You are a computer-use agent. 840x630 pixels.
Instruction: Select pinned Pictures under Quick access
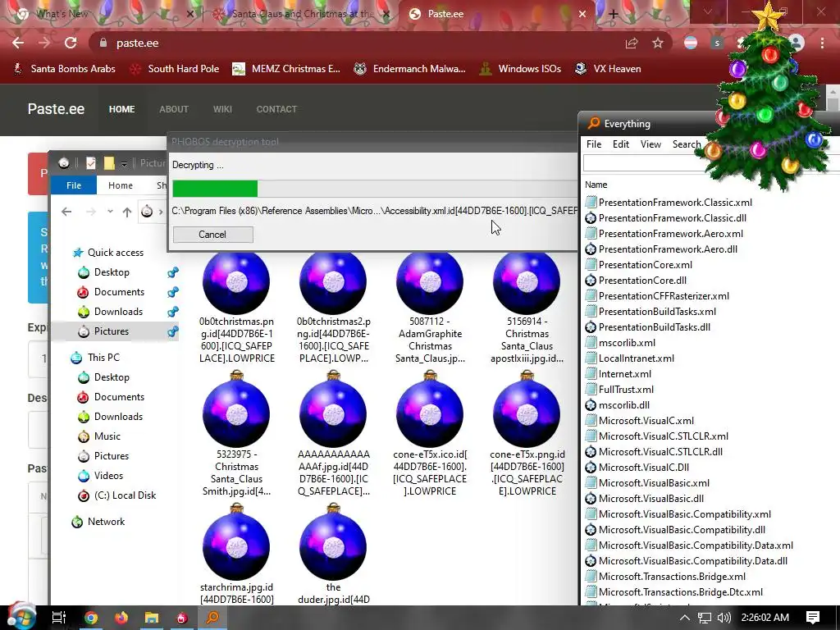(x=112, y=331)
